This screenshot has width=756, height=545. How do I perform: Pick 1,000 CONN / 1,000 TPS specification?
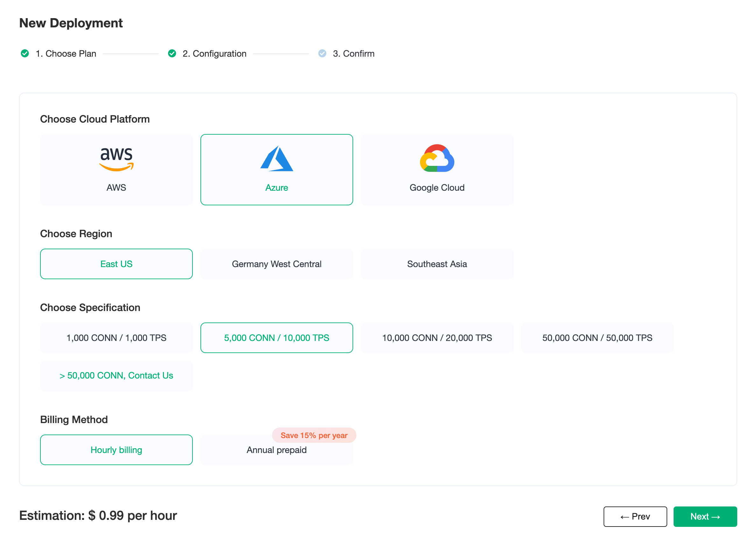116,337
